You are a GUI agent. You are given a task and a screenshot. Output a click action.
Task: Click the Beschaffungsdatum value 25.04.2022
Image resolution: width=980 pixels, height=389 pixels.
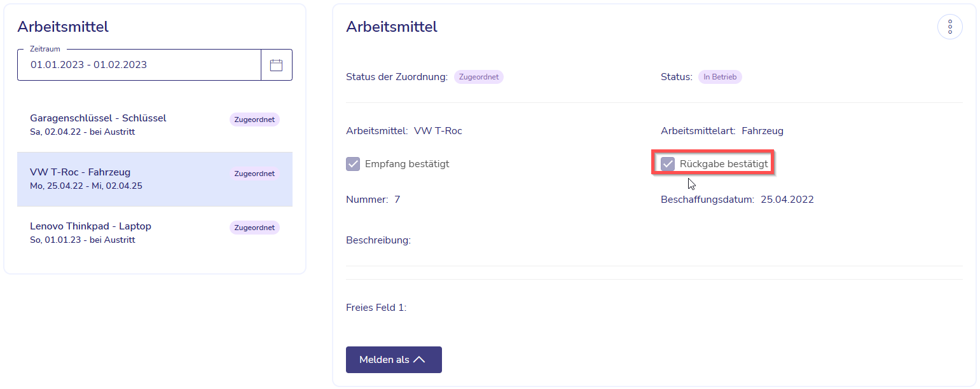(787, 200)
